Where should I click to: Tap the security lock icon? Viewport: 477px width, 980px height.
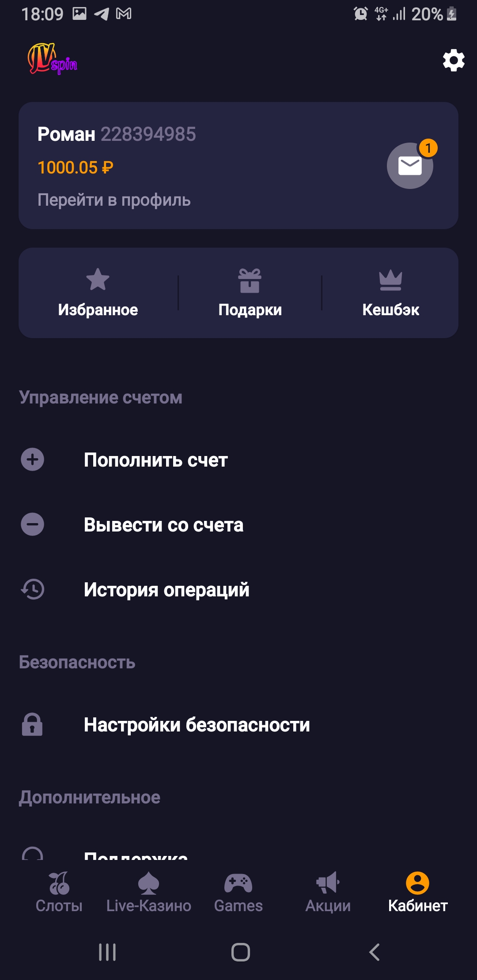click(33, 724)
